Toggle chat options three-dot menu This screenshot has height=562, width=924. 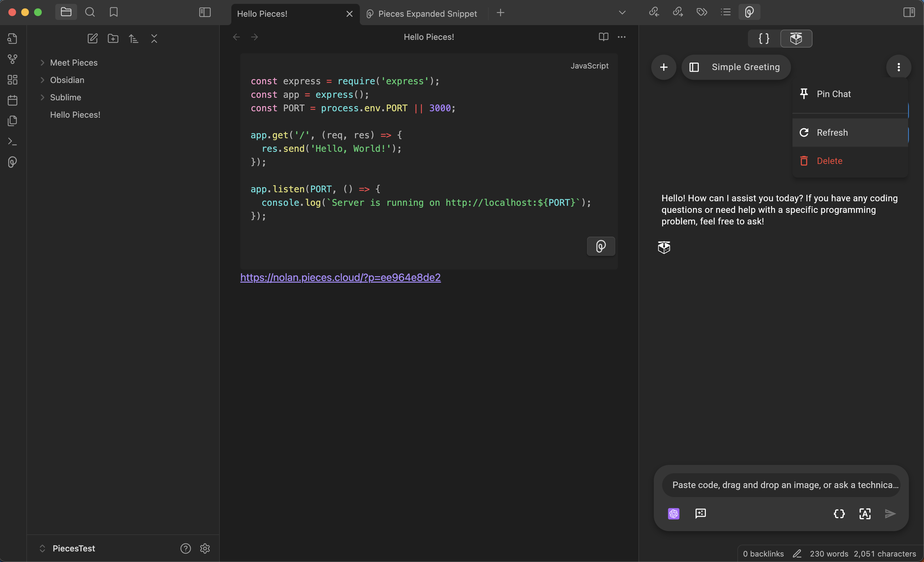pyautogui.click(x=899, y=67)
